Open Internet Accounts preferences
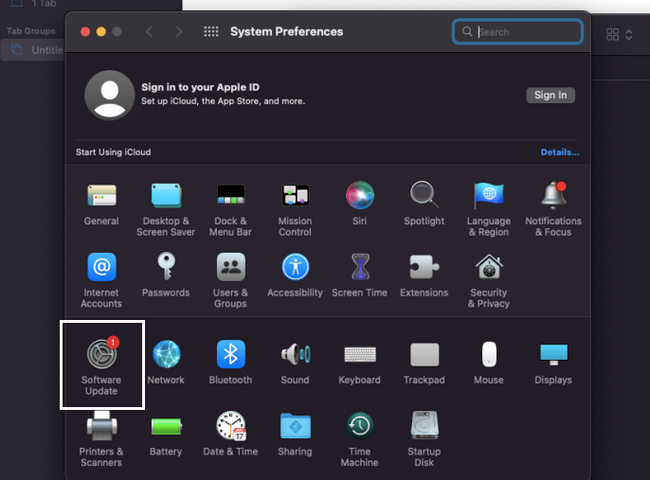The height and width of the screenshot is (480, 650). point(102,281)
